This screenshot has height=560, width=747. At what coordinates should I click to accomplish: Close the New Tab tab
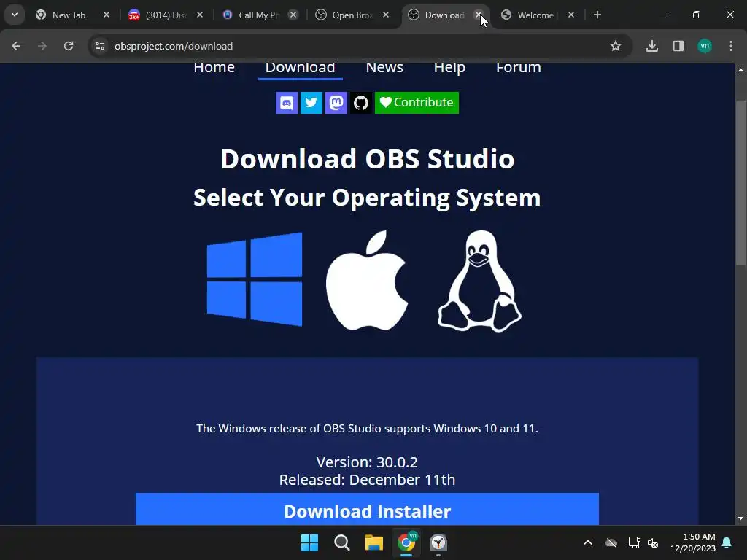coord(107,15)
